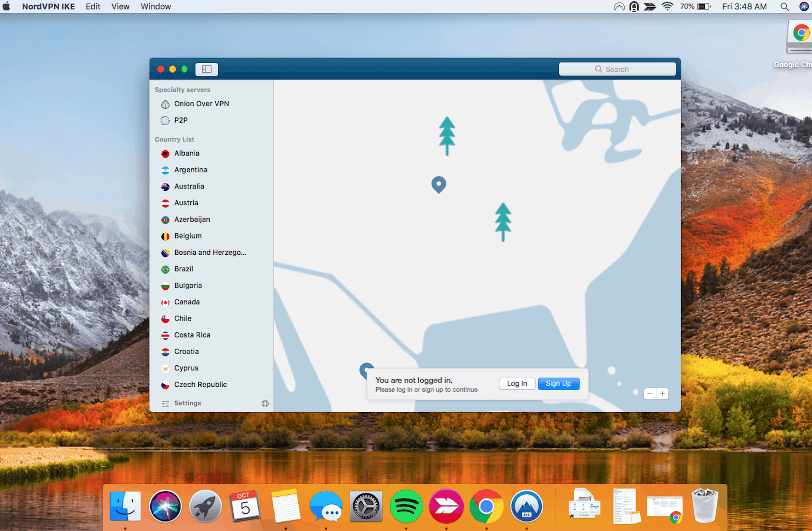Screen dimensions: 812x531
Task: Choose the Belgium flag icon
Action: [165, 236]
